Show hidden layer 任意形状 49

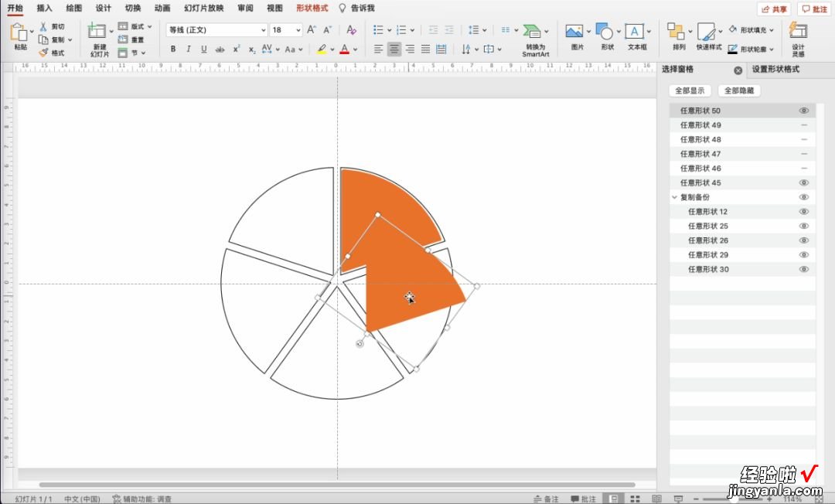tap(803, 125)
